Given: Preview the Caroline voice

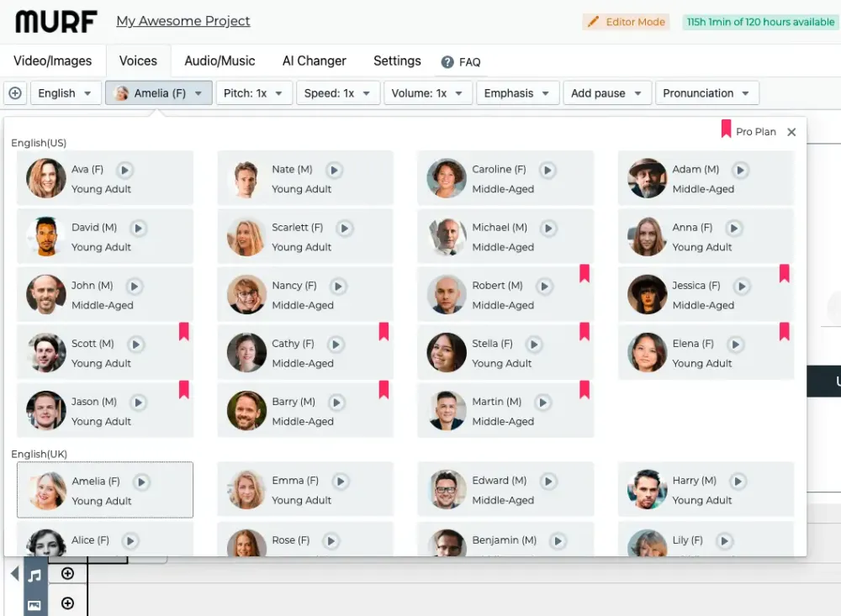Looking at the screenshot, I should 547,170.
